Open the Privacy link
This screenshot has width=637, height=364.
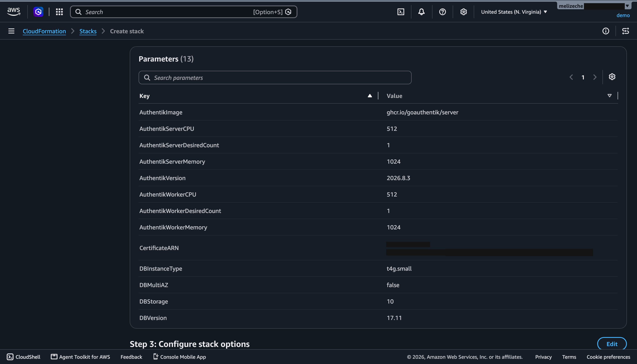point(543,357)
